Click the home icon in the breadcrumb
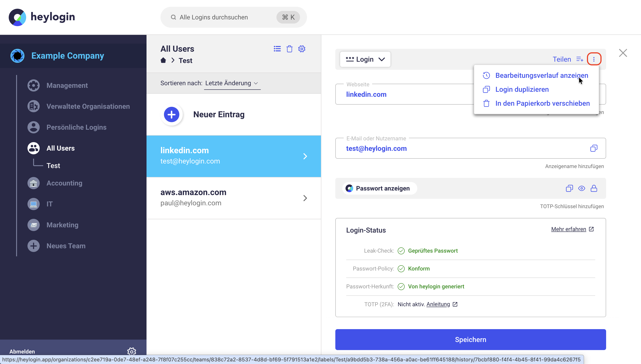Screen dimensions: 641x364 click(x=163, y=60)
